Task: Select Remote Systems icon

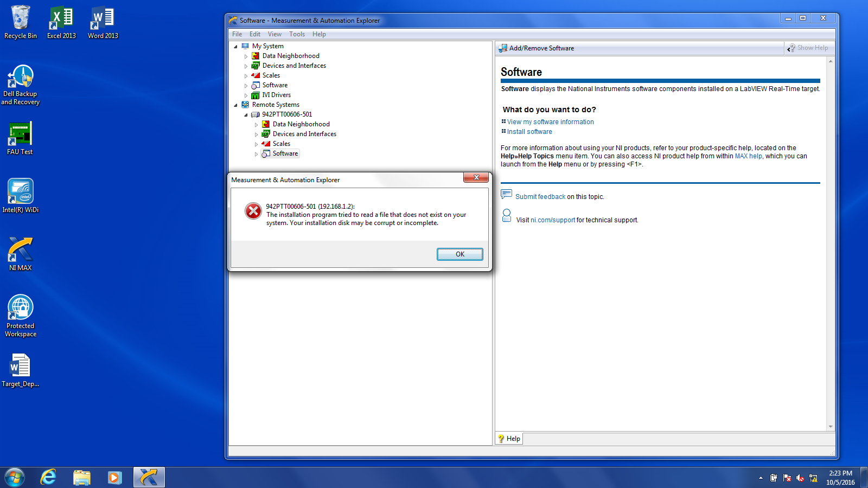Action: pyautogui.click(x=245, y=105)
